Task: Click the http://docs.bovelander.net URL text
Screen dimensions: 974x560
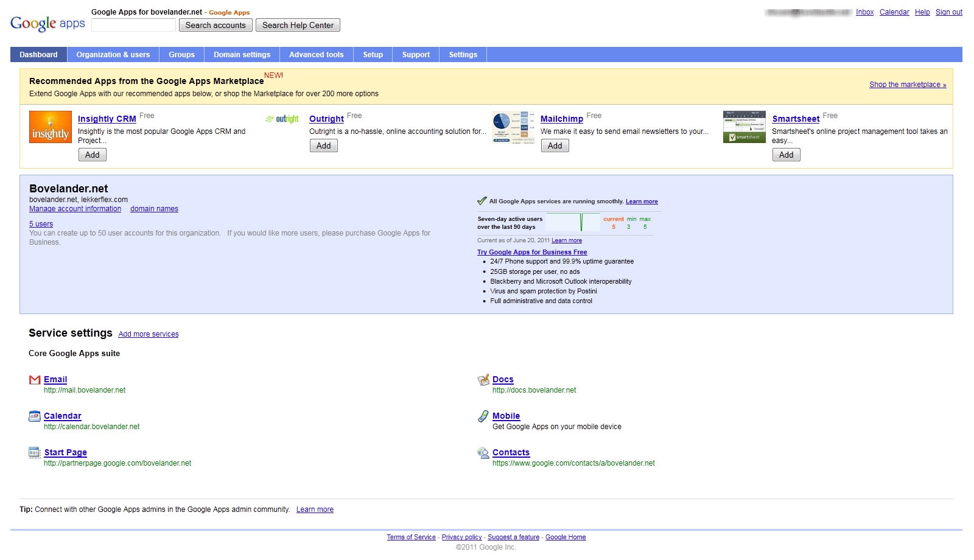Action: click(x=534, y=390)
